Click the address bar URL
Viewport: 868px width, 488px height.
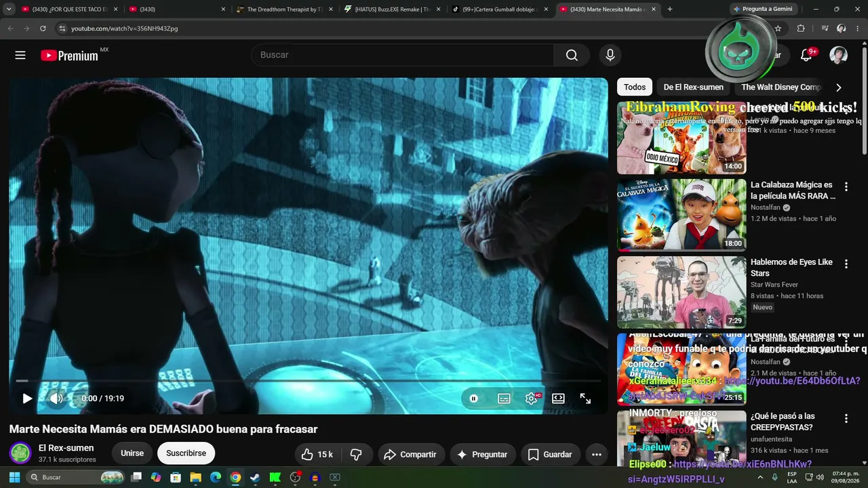point(125,28)
